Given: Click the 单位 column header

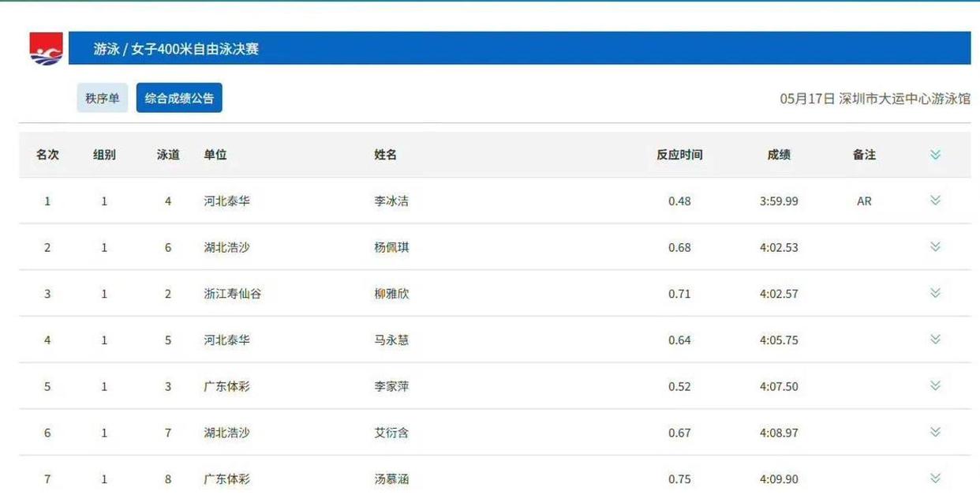Looking at the screenshot, I should click(x=215, y=155).
